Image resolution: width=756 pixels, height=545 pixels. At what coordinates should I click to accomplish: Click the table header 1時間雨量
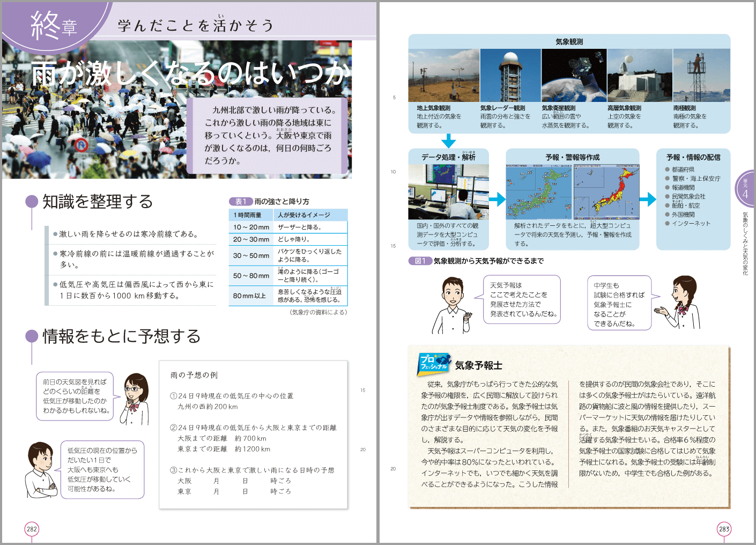(x=251, y=215)
